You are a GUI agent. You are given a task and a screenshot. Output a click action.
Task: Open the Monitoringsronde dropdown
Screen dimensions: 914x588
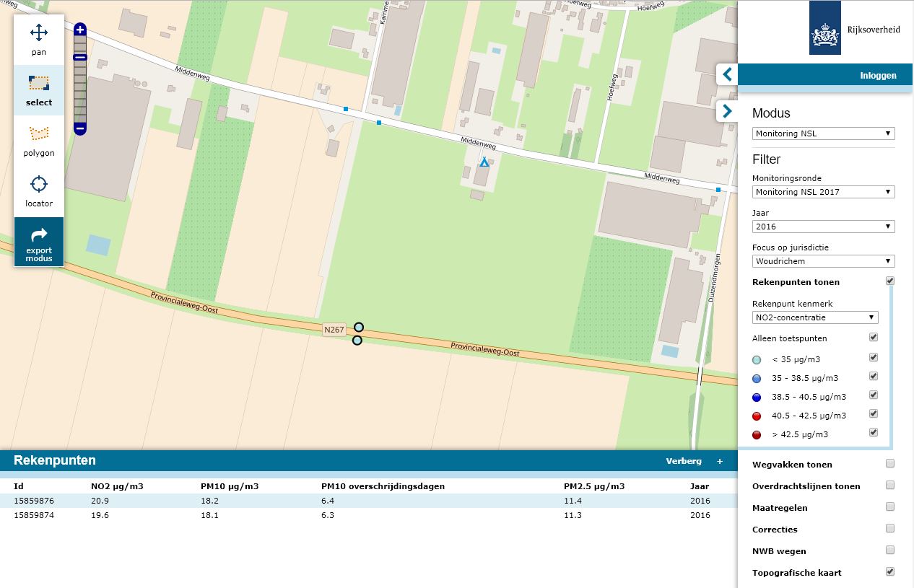click(x=823, y=192)
